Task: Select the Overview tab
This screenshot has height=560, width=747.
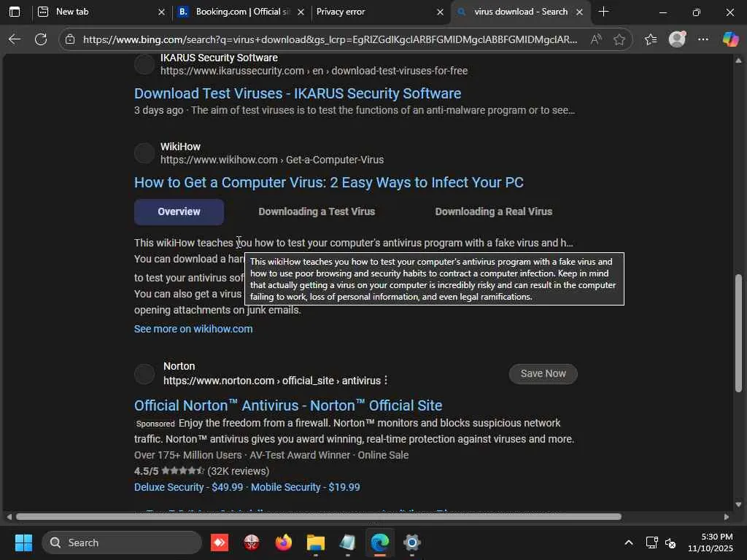Action: point(179,212)
